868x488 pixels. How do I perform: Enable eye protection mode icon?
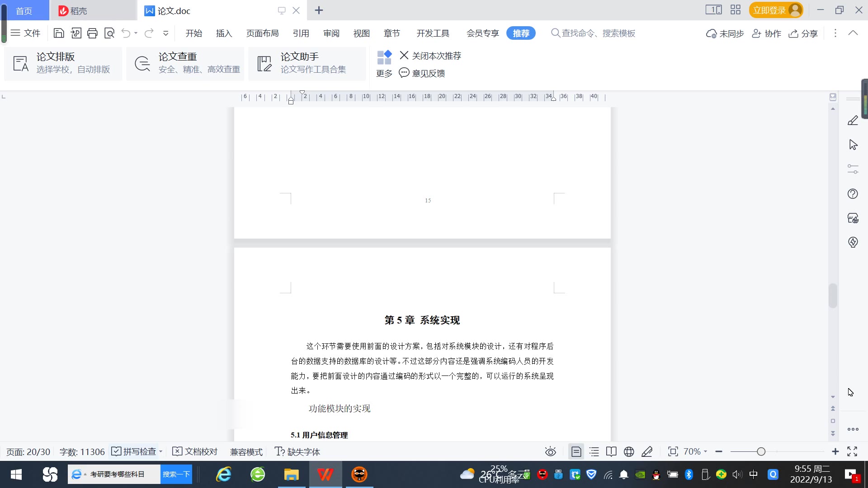pyautogui.click(x=550, y=451)
